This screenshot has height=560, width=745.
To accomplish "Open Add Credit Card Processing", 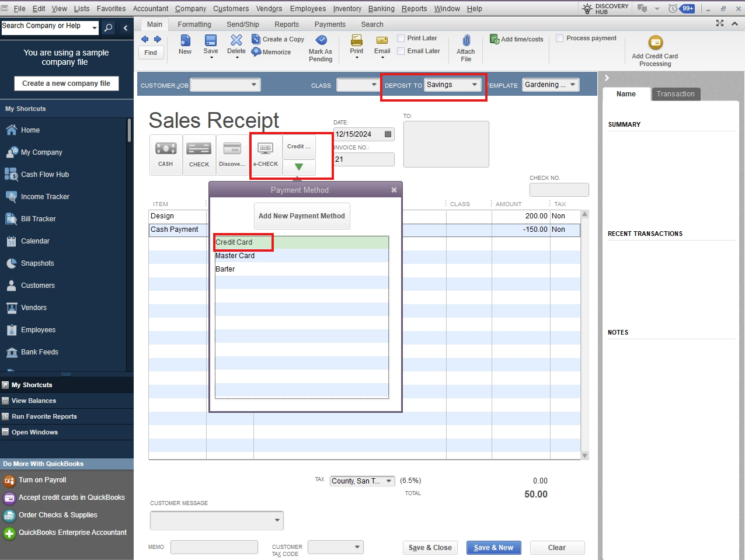I will (655, 51).
